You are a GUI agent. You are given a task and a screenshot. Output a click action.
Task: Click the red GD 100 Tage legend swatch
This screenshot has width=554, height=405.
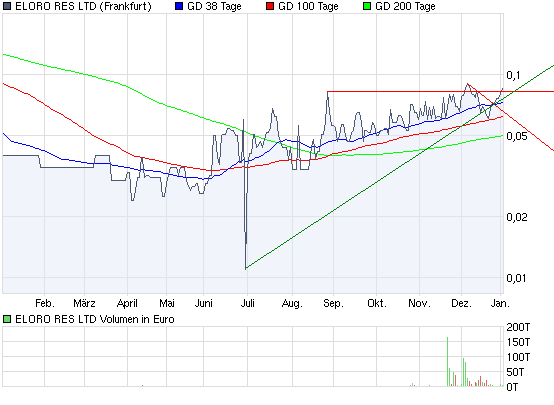[x=270, y=6]
